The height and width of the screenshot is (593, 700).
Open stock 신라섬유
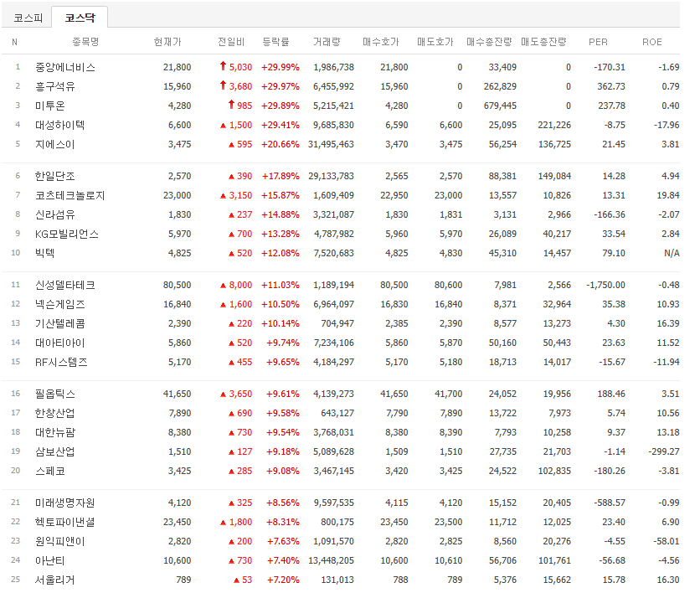55,214
